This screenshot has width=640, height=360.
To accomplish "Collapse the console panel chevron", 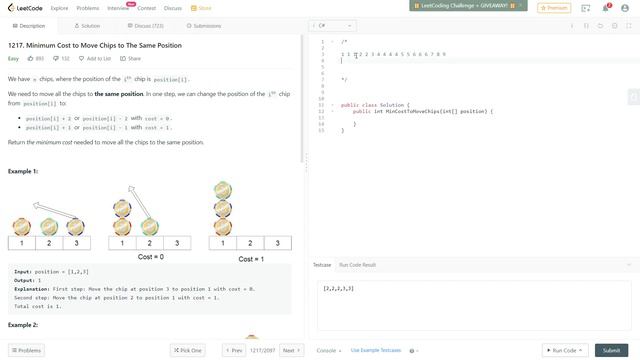I will click(629, 265).
